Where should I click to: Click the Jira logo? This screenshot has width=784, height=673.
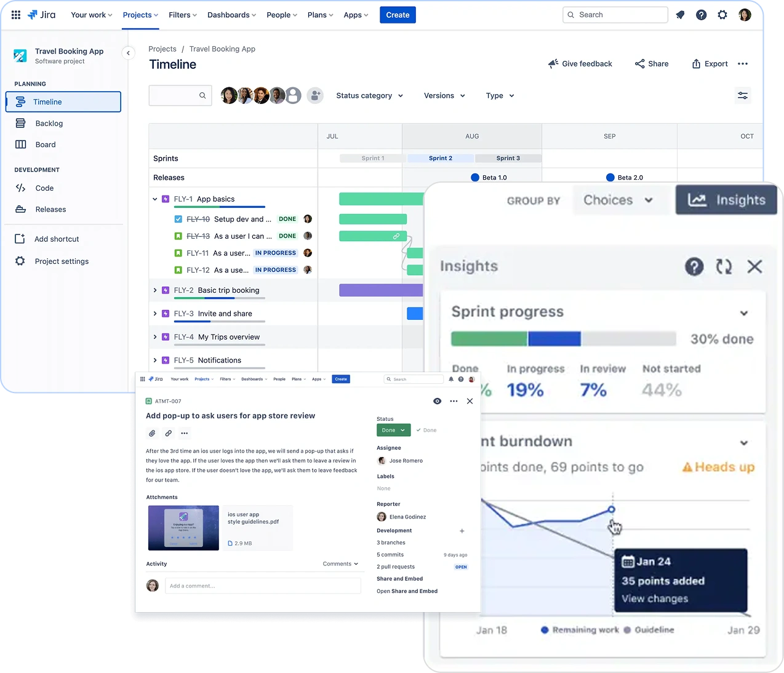[x=42, y=15]
